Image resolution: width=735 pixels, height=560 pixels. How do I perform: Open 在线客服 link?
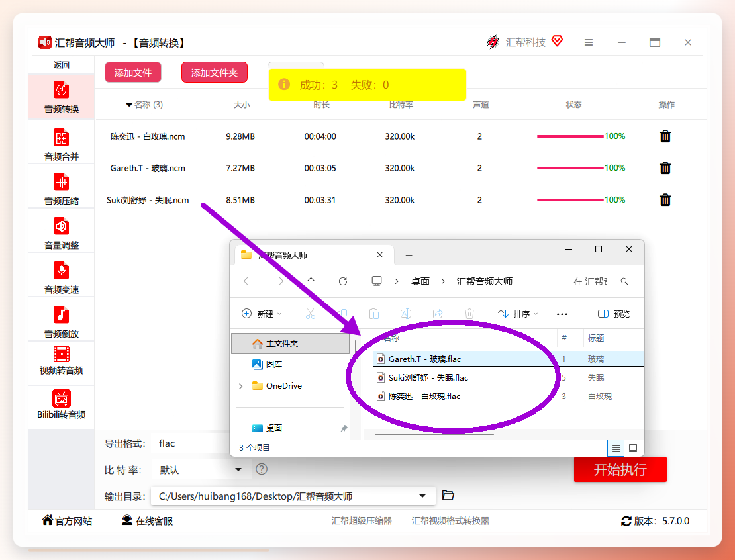[147, 521]
